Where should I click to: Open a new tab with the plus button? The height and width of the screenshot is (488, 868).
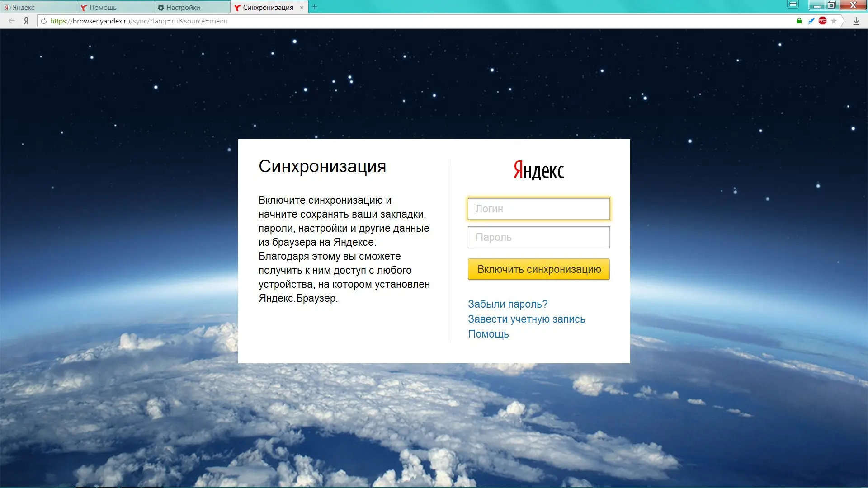(x=315, y=7)
